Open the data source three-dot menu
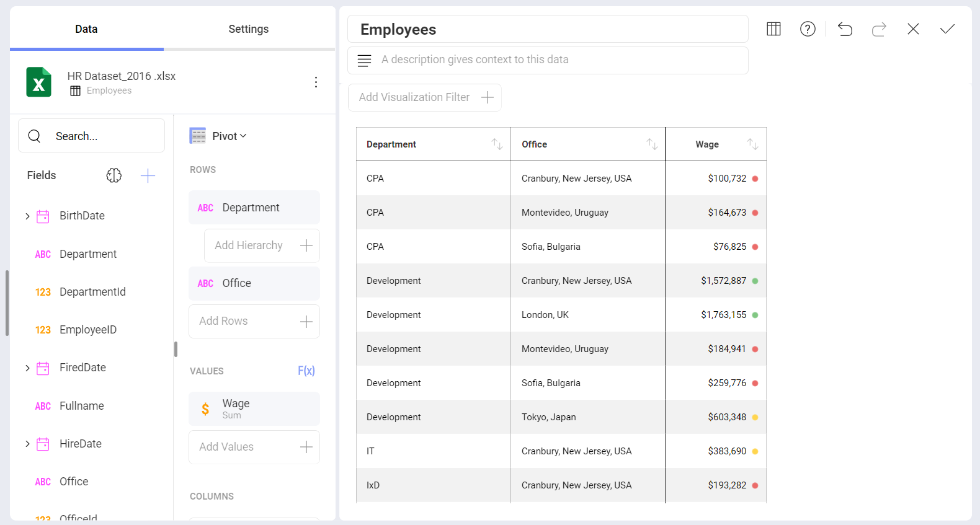This screenshot has height=525, width=980. [316, 82]
